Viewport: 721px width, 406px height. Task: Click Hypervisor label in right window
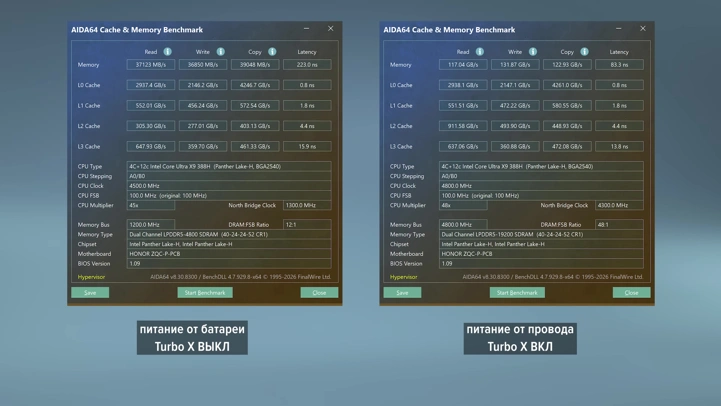(403, 277)
